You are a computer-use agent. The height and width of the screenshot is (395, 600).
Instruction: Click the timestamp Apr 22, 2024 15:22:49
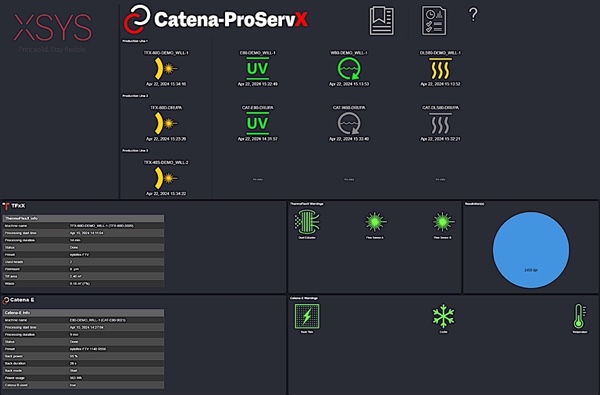click(258, 84)
